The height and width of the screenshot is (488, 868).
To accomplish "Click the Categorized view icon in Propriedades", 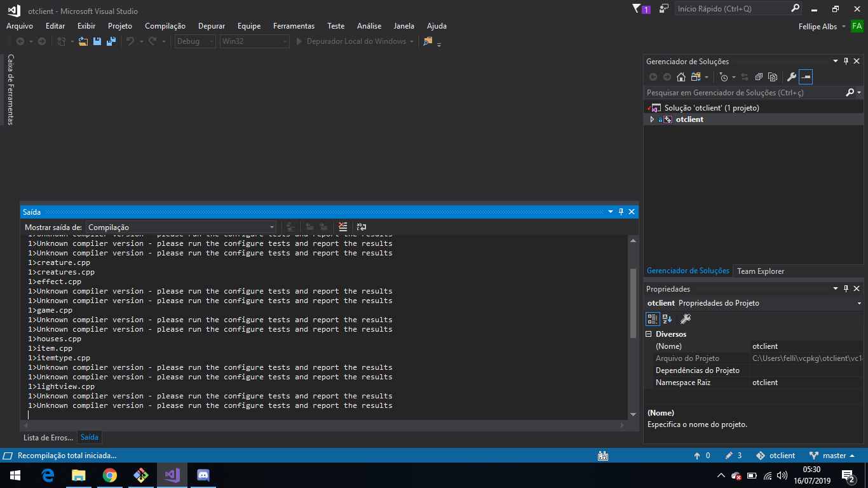I will 653,319.
